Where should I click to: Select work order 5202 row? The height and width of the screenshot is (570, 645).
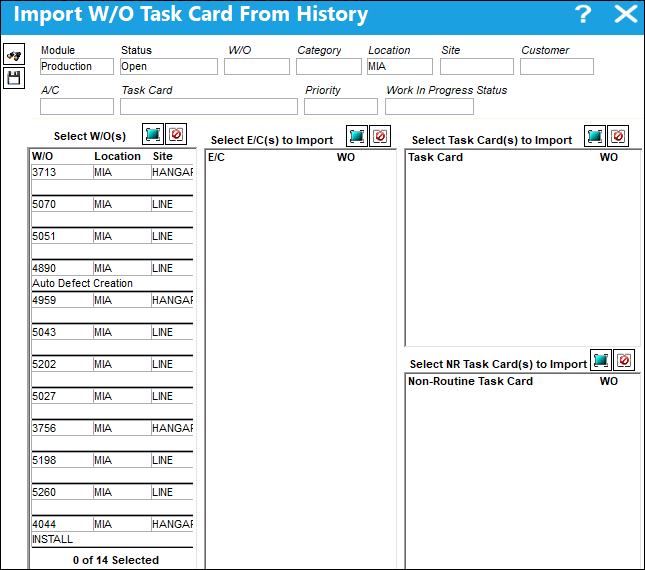pos(112,364)
